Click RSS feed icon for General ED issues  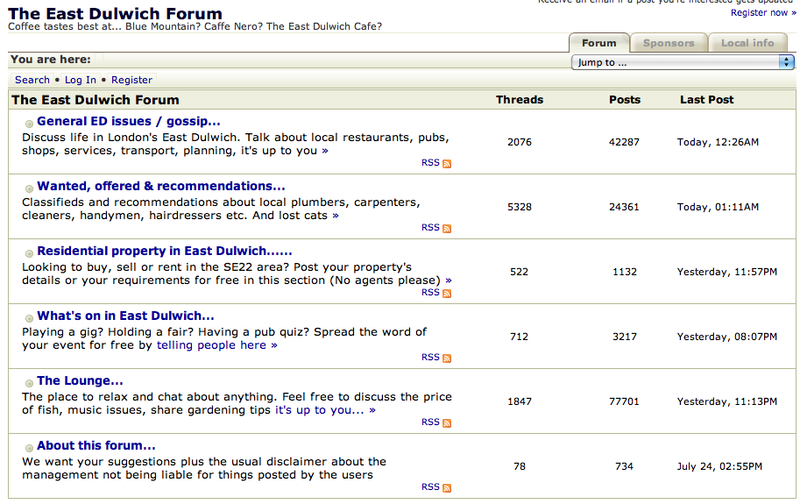[447, 164]
